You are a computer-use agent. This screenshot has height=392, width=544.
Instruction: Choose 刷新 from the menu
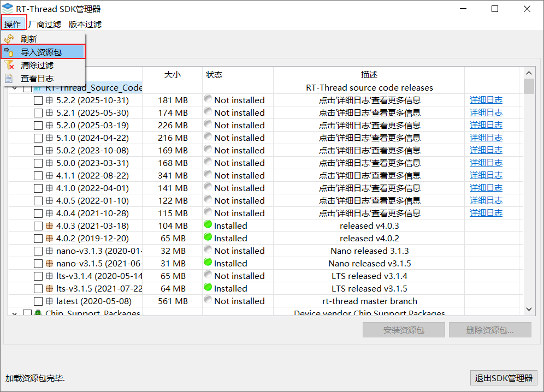pyautogui.click(x=43, y=39)
